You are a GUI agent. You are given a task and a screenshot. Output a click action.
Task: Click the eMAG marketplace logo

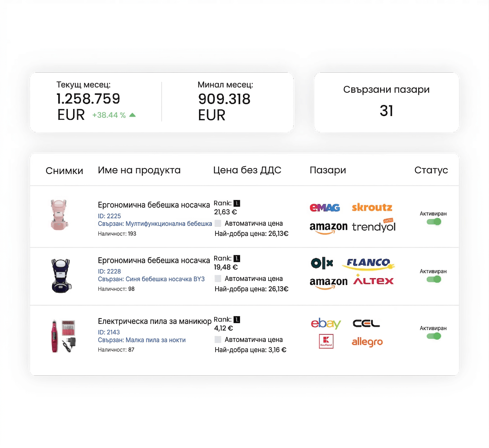325,207
